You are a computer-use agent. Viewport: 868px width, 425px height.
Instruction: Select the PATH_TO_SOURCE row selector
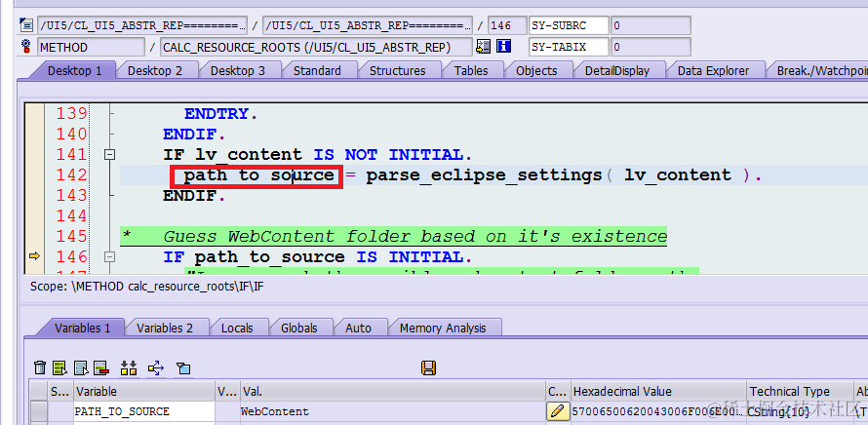38,411
